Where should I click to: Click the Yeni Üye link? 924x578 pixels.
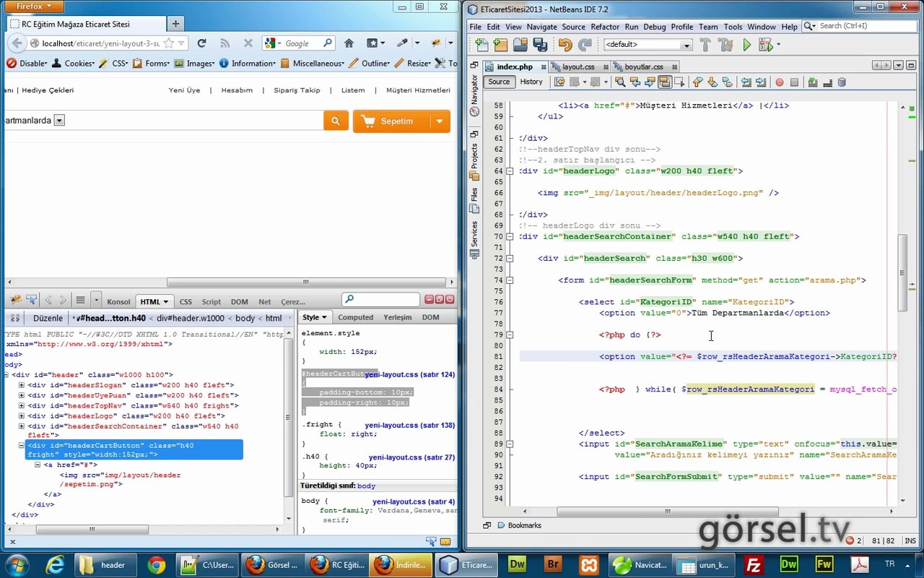point(184,90)
